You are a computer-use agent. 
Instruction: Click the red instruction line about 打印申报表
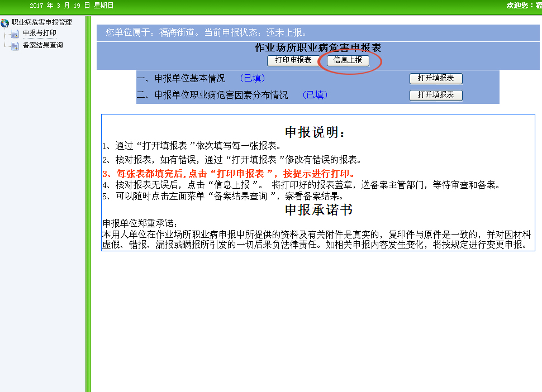tap(228, 174)
